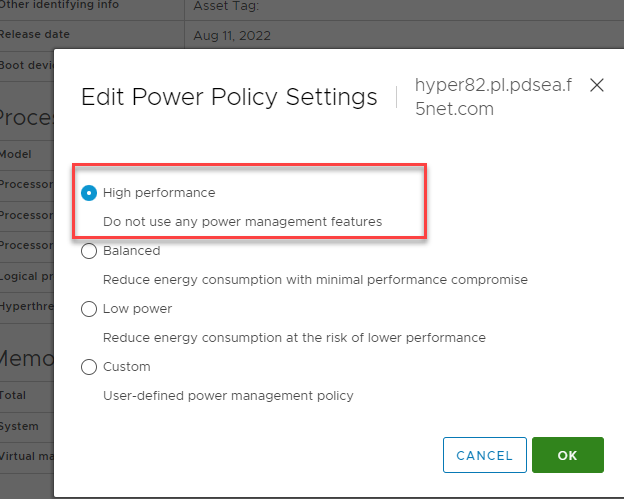Enable the Low power radio option
624x499 pixels.
tap(89, 309)
